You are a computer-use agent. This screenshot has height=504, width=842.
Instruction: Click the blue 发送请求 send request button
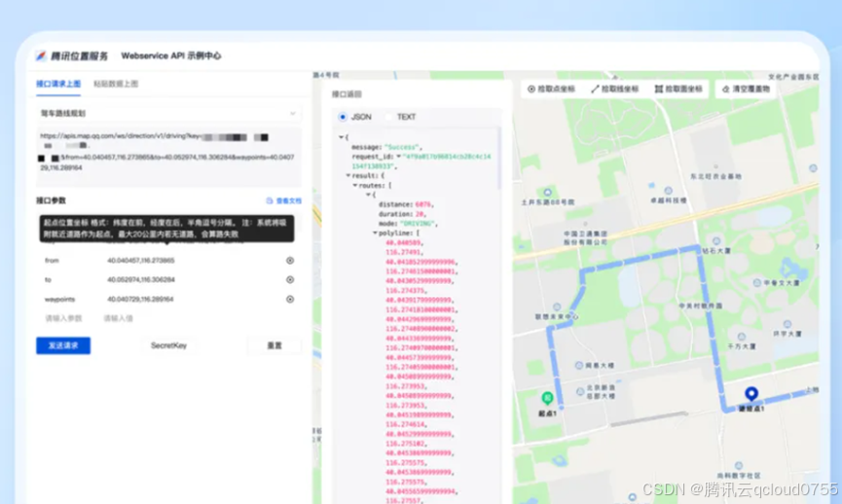coord(63,345)
